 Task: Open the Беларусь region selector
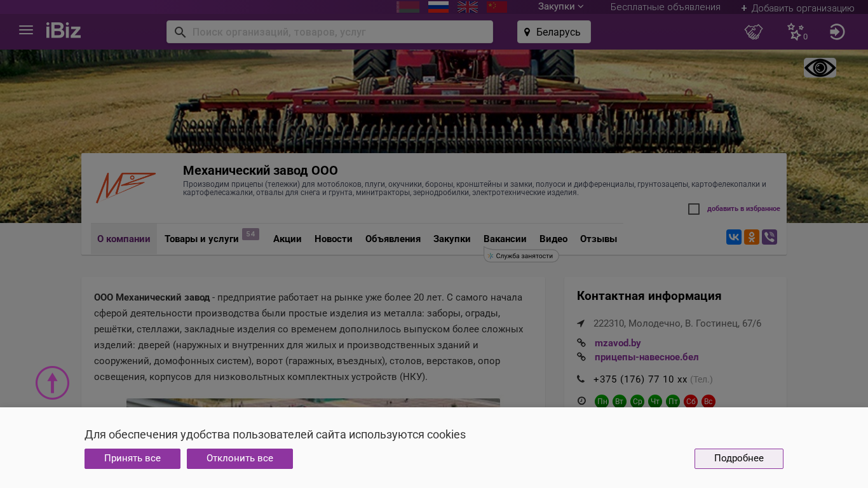(x=554, y=32)
